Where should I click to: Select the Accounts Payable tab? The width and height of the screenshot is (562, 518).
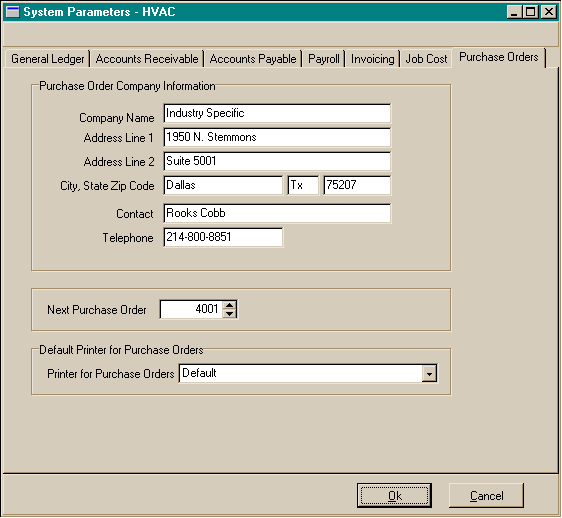point(253,59)
